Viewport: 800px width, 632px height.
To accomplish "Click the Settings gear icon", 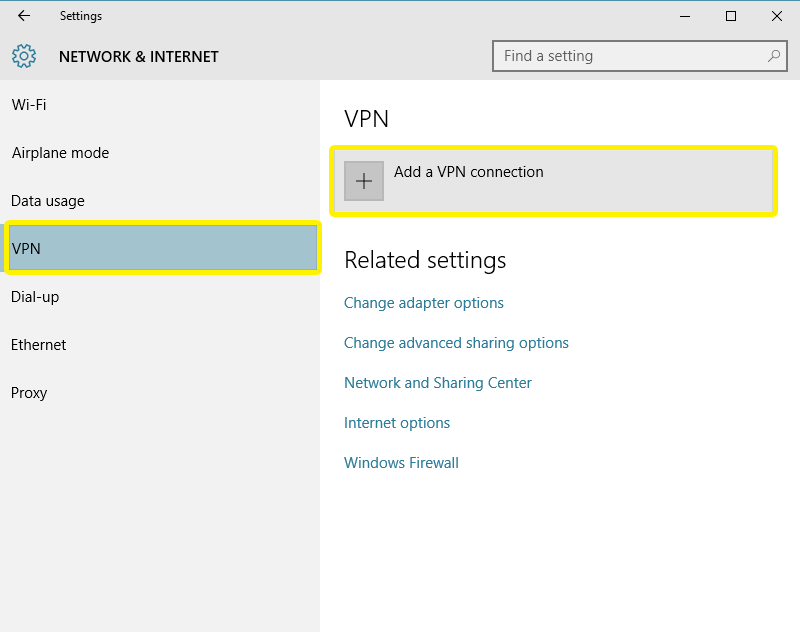I will [x=24, y=56].
